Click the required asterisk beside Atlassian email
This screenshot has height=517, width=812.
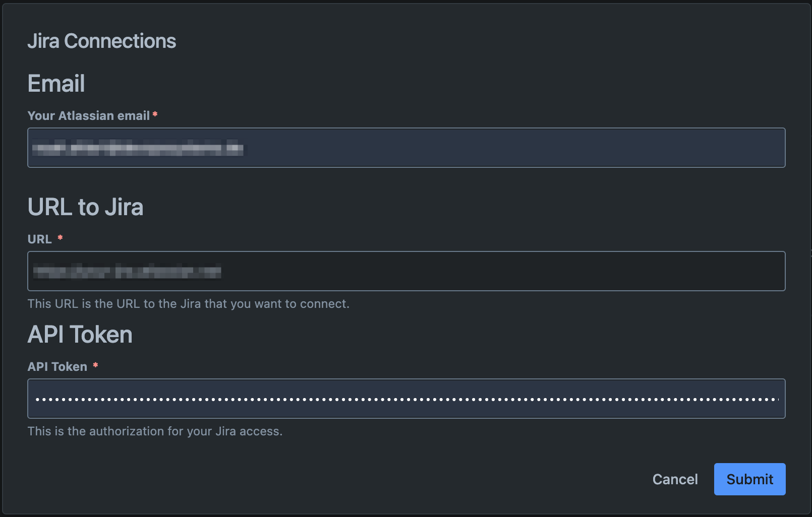[x=155, y=114]
